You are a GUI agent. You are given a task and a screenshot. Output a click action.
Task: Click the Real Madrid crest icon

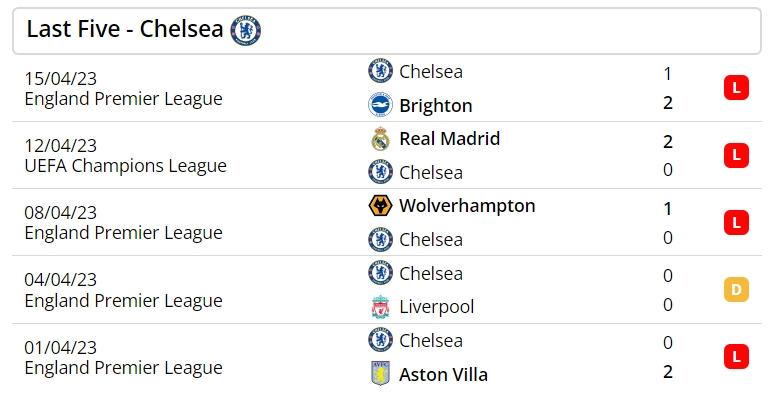pyautogui.click(x=381, y=139)
